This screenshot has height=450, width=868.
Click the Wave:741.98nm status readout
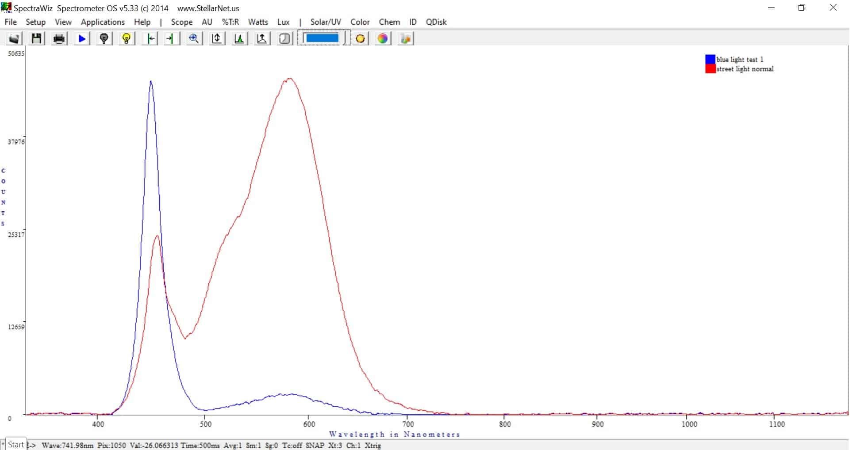tap(67, 446)
